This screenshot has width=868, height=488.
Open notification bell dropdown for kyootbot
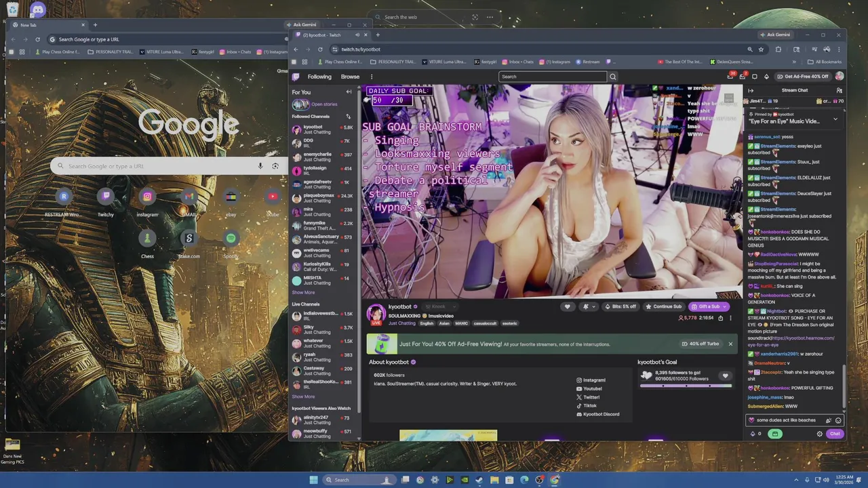point(587,306)
